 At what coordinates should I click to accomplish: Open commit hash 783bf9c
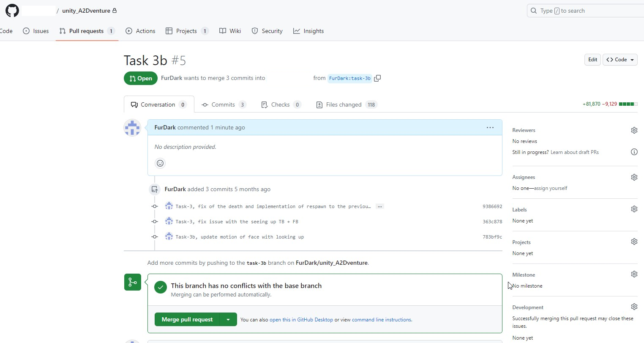pos(492,237)
